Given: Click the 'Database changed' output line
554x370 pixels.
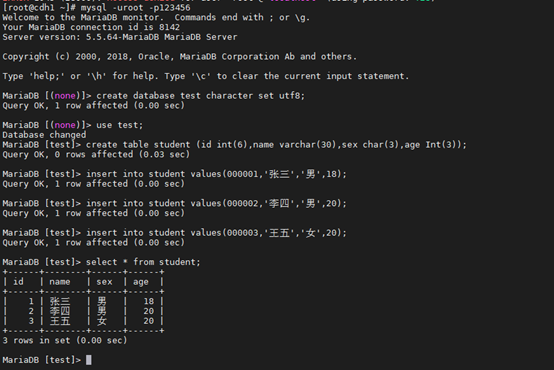Looking at the screenshot, I should [x=44, y=135].
